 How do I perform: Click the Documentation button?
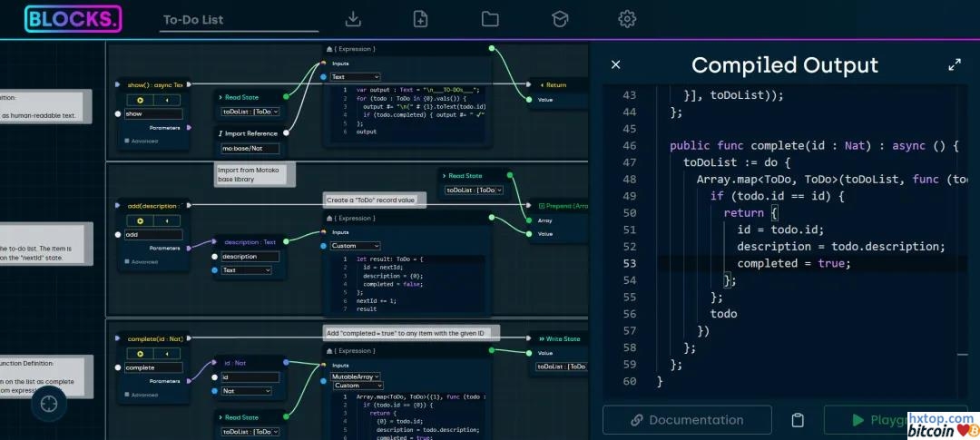coord(687,420)
